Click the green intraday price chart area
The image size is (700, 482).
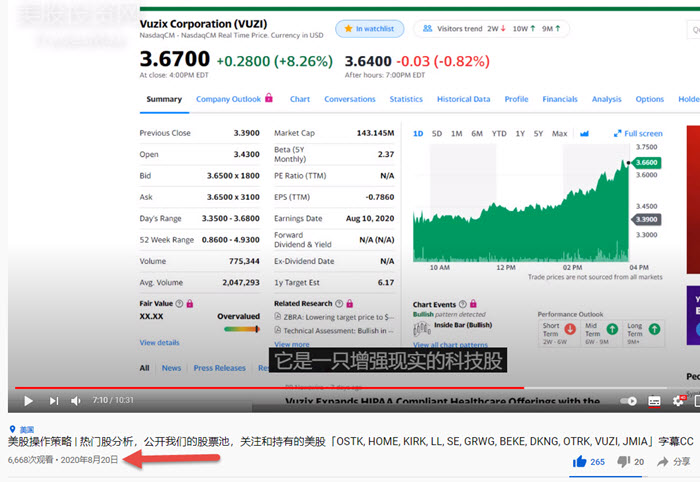[521, 223]
